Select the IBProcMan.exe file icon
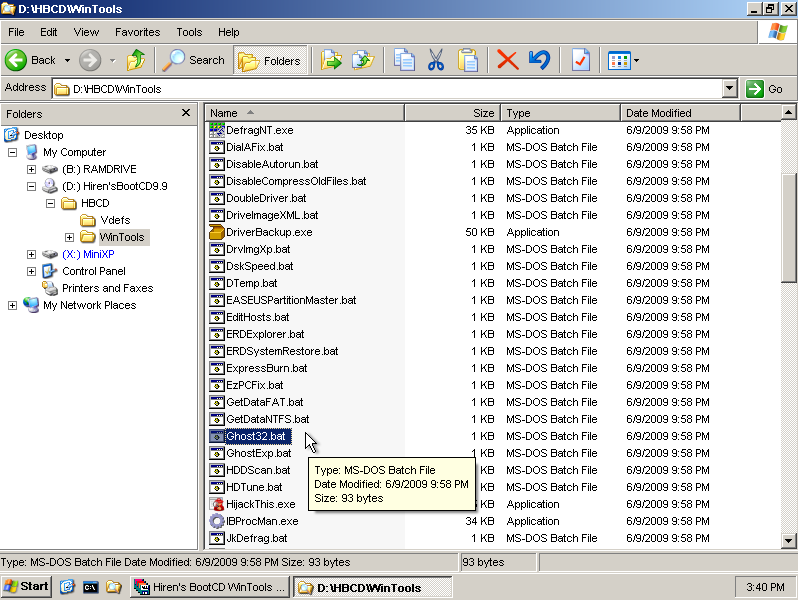Screen dimensions: 798x600 (217, 521)
